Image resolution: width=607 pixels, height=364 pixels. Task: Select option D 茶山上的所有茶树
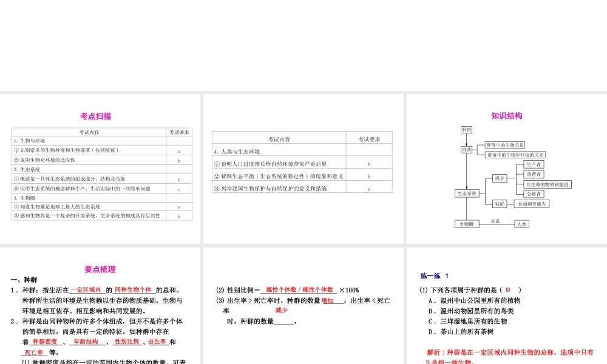coord(461,332)
